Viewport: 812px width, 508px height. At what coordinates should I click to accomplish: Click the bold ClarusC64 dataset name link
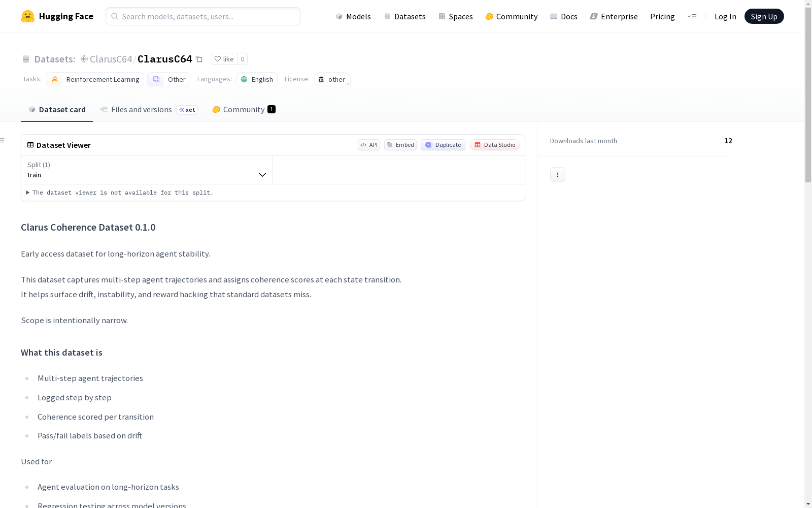(165, 59)
